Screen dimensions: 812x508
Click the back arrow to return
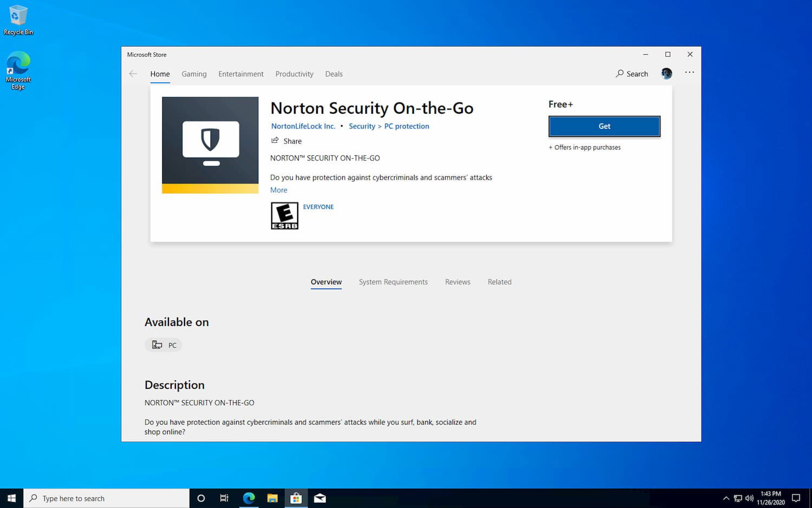[x=133, y=74]
